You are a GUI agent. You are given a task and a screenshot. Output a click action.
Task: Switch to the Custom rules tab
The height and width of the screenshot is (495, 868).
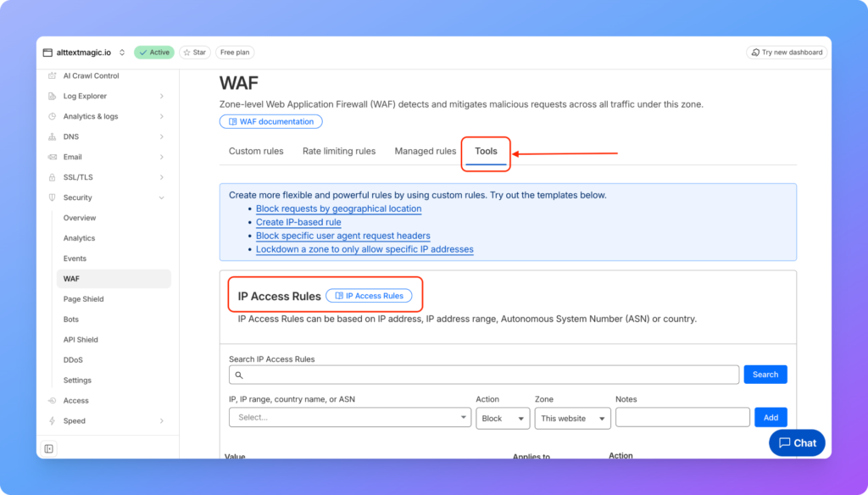[x=256, y=152]
